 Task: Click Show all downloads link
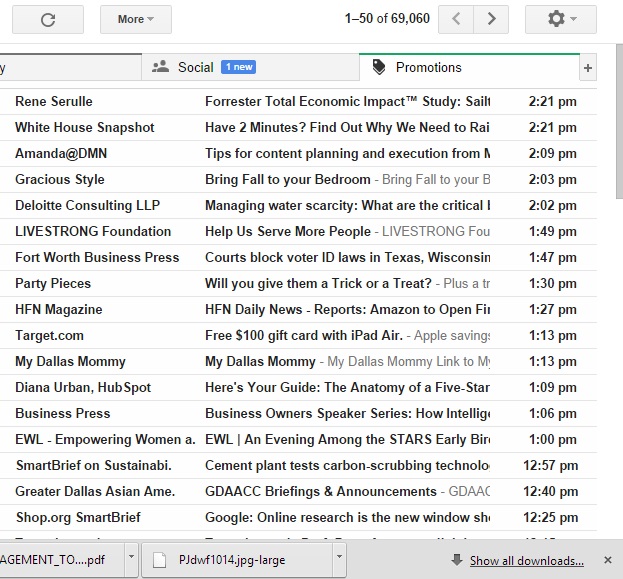526,561
